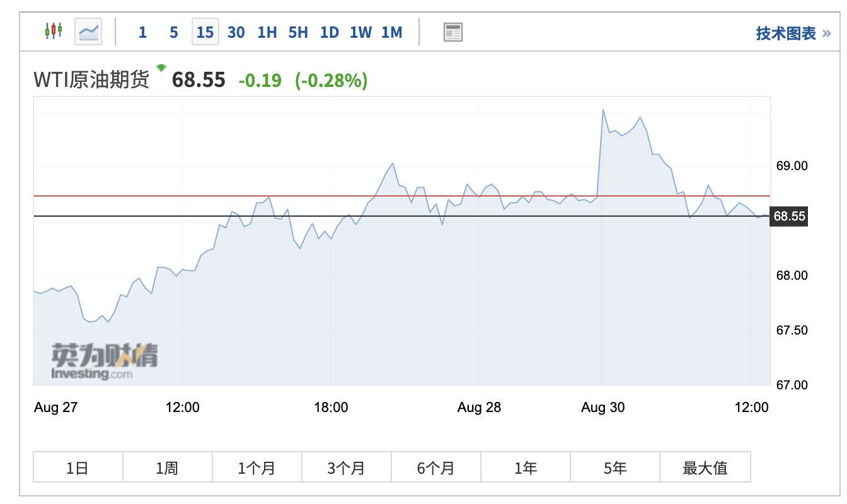The width and height of the screenshot is (847, 504).
Task: Open the news overlay icon in toolbar
Action: pyautogui.click(x=452, y=32)
